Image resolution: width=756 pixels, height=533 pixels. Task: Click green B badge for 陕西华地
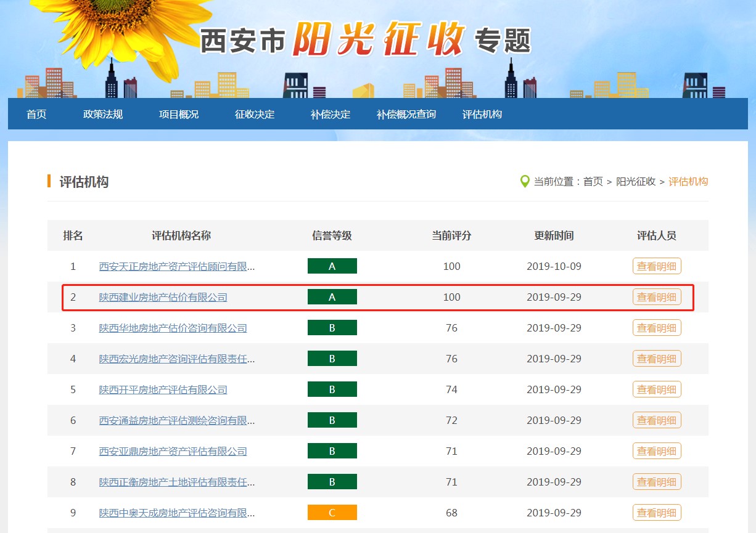(332, 328)
